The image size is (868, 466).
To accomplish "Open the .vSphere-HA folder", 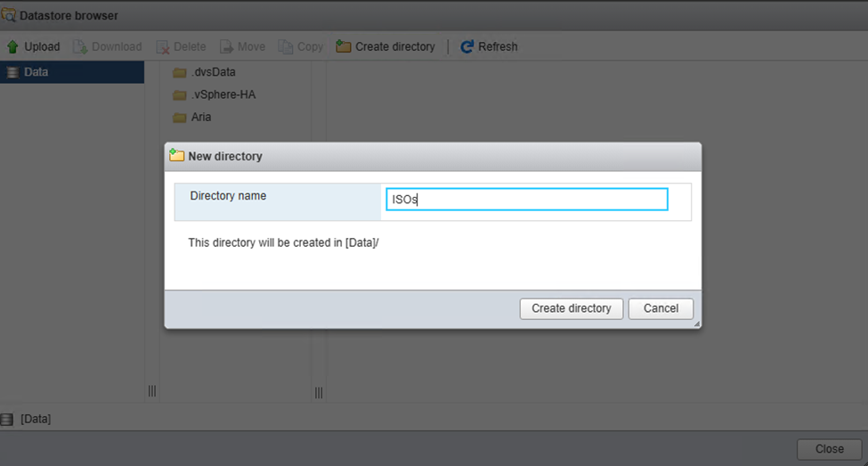I will click(223, 94).
